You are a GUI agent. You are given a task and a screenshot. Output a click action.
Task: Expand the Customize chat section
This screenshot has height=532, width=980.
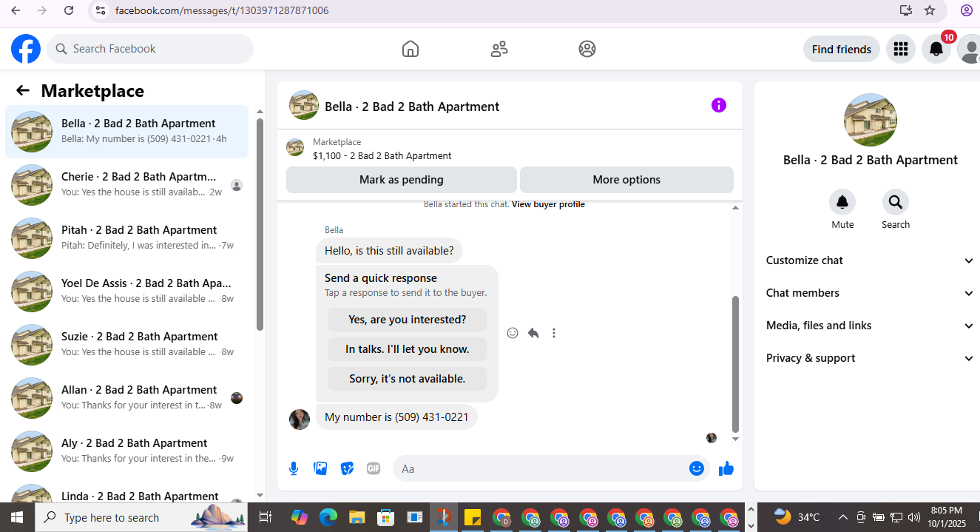(869, 260)
